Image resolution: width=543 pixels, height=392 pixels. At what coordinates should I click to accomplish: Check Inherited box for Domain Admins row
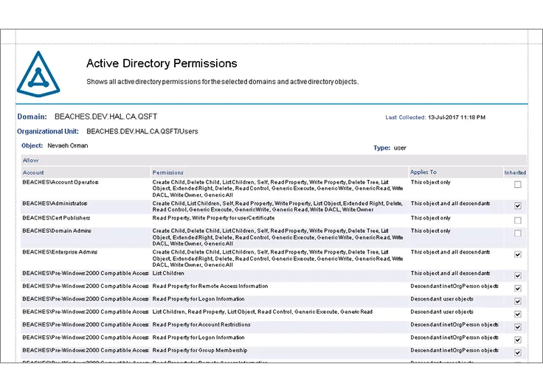517,234
